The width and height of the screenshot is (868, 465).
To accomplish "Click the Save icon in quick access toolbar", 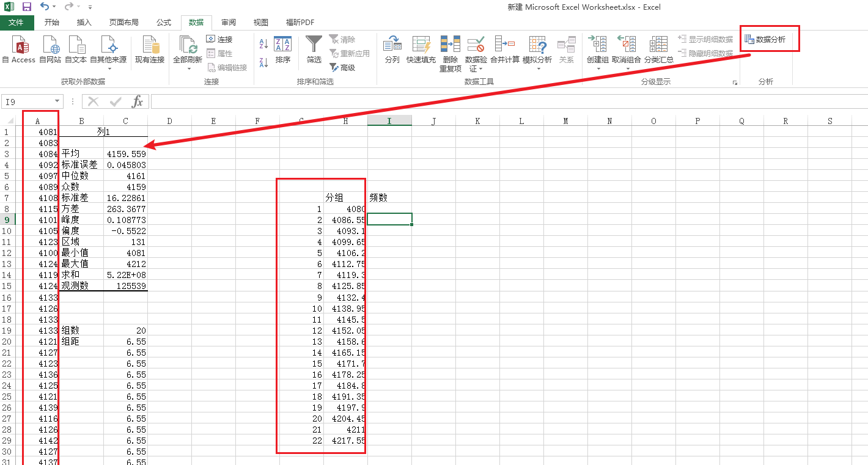I will (x=27, y=7).
